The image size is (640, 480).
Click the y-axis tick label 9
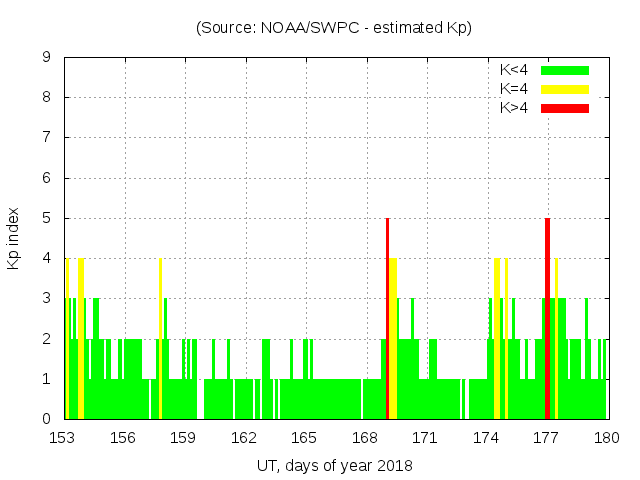click(47, 57)
